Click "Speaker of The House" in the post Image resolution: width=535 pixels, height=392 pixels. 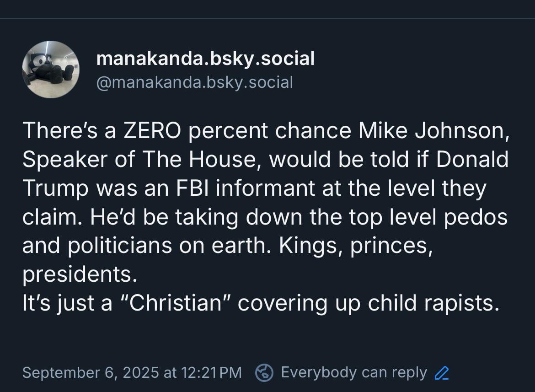[139, 159]
